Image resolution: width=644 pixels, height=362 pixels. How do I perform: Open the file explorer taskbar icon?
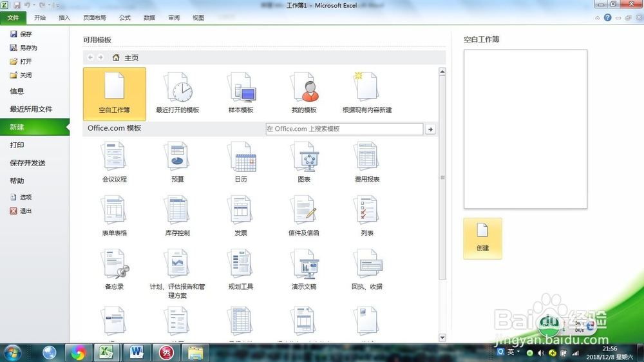pyautogui.click(x=196, y=352)
